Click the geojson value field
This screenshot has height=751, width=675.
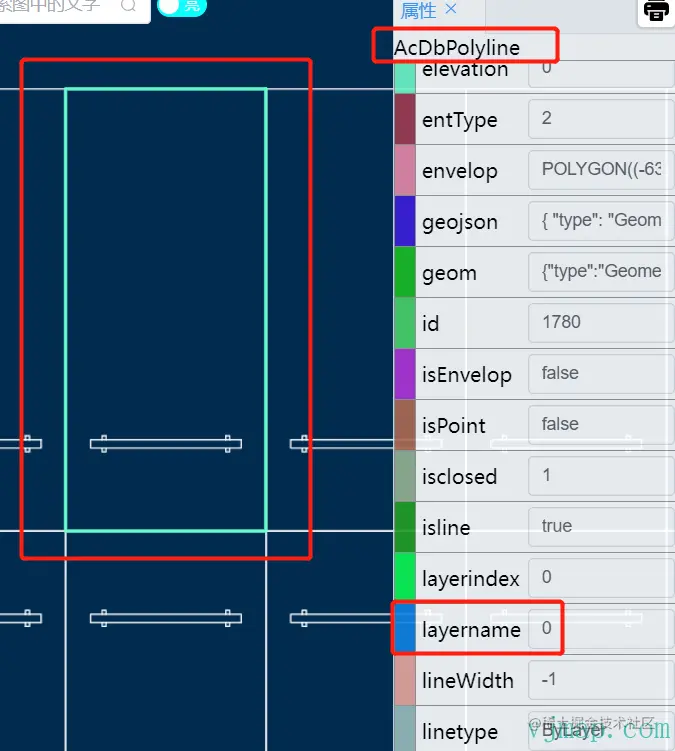[601, 220]
